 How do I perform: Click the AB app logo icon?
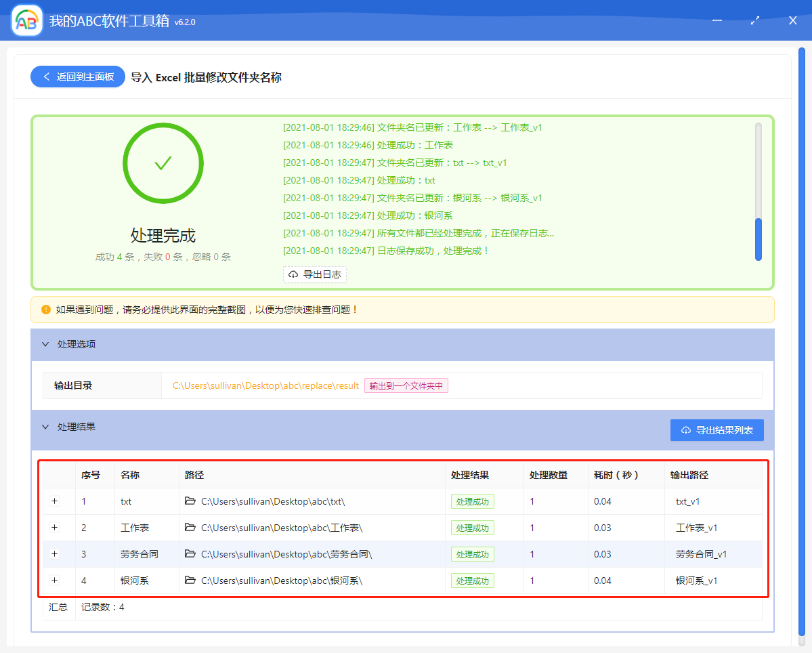(26, 20)
